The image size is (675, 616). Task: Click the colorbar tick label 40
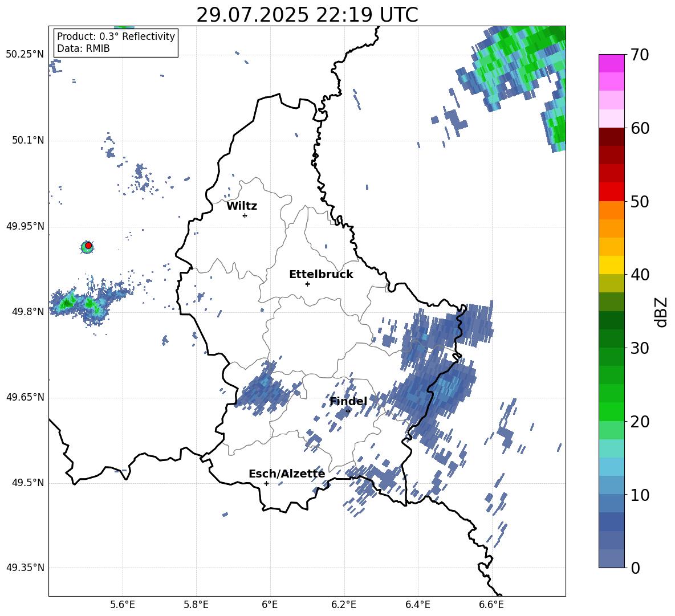[640, 275]
